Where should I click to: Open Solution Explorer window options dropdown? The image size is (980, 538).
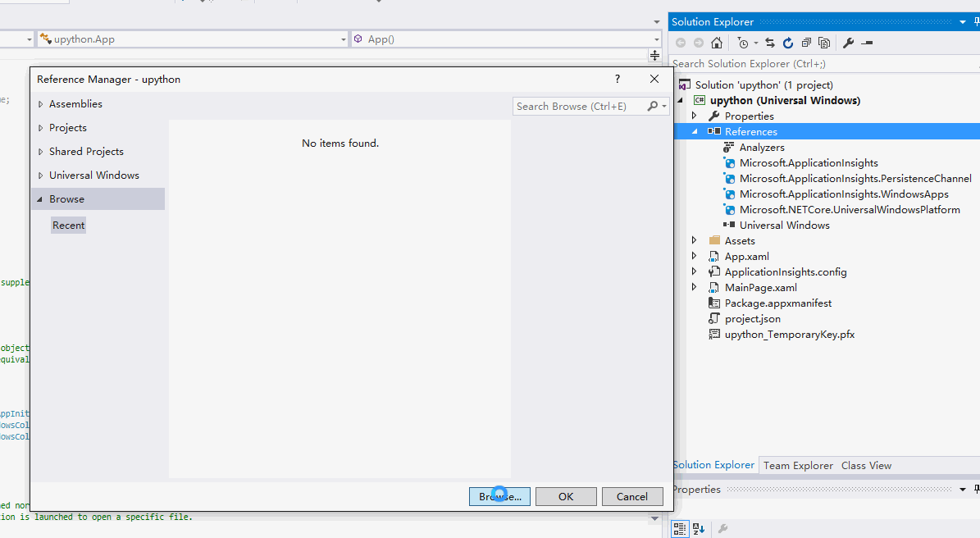click(x=963, y=22)
